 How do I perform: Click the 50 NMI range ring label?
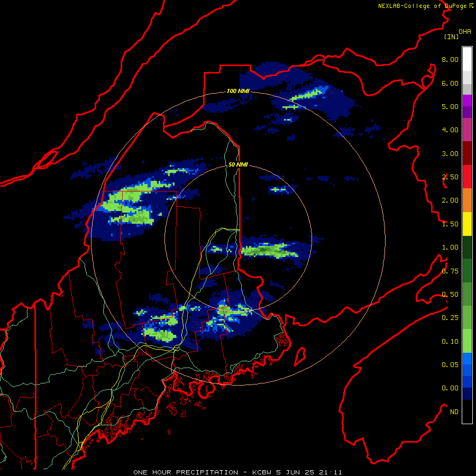(239, 164)
